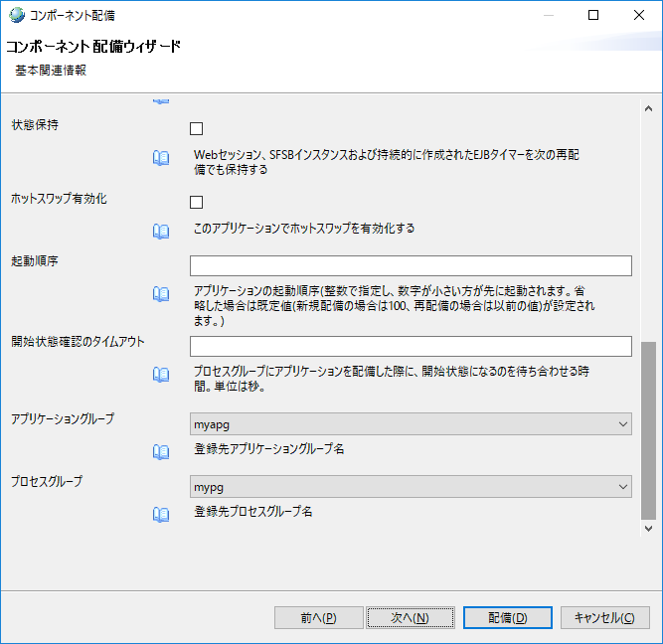Click the help book icon for プロセスグループ

point(161,514)
